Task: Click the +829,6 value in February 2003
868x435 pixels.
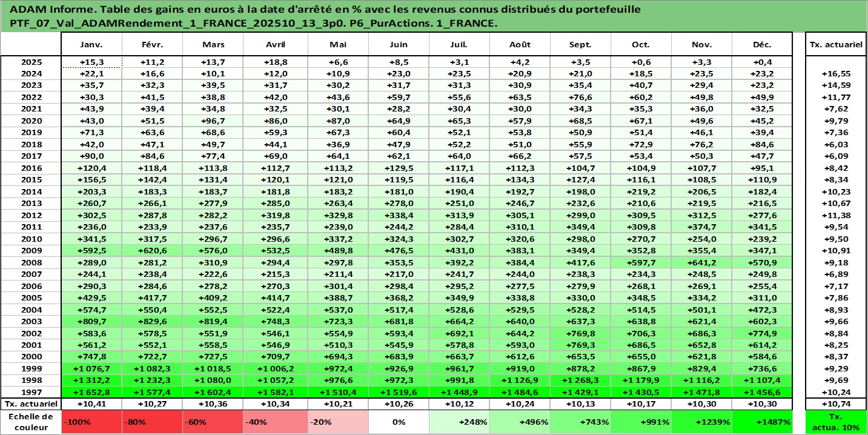Action: pyautogui.click(x=152, y=321)
